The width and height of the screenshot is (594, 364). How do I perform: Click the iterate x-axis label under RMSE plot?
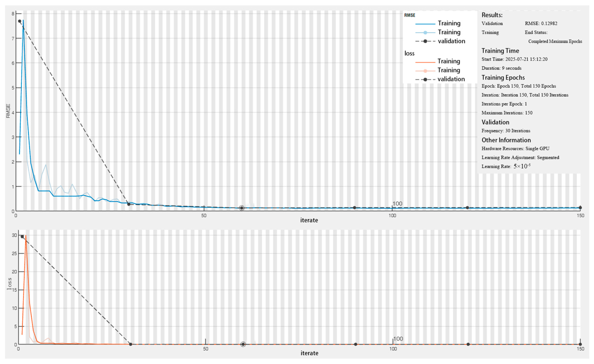click(309, 220)
